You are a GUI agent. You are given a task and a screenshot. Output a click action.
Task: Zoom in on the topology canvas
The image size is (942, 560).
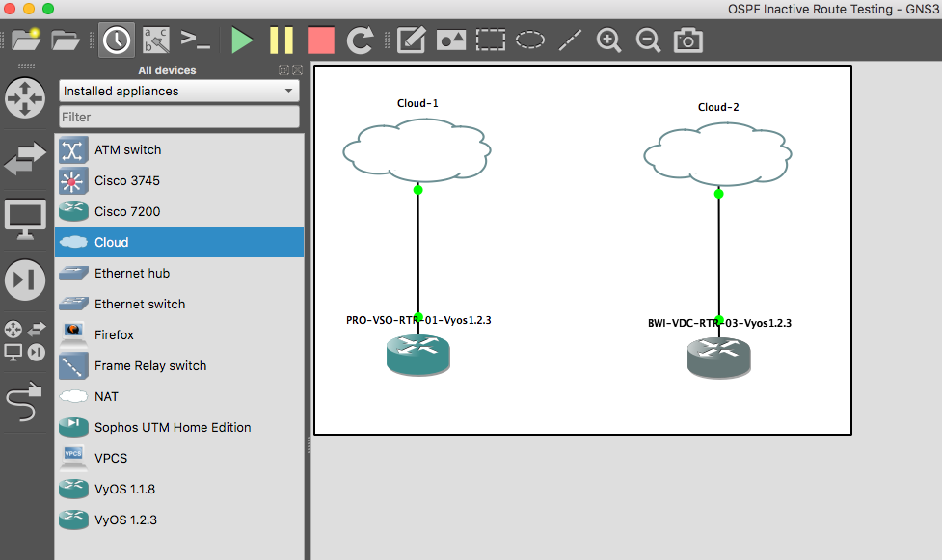608,40
